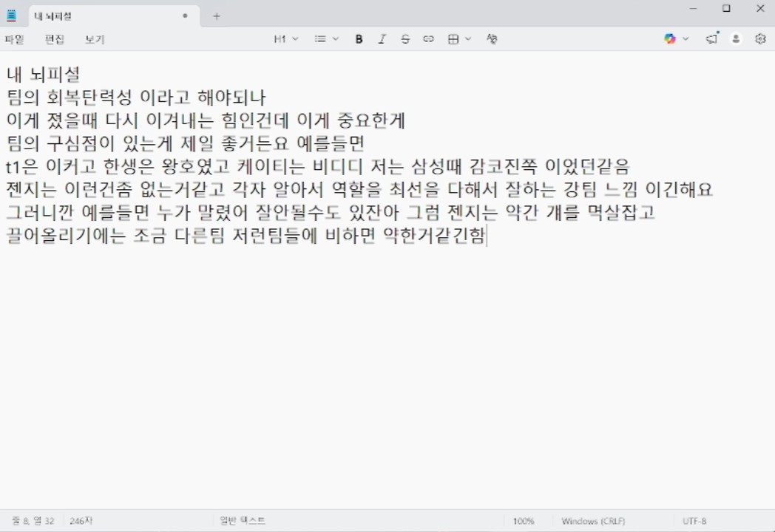Click the 100% zoom level indicator

(524, 521)
